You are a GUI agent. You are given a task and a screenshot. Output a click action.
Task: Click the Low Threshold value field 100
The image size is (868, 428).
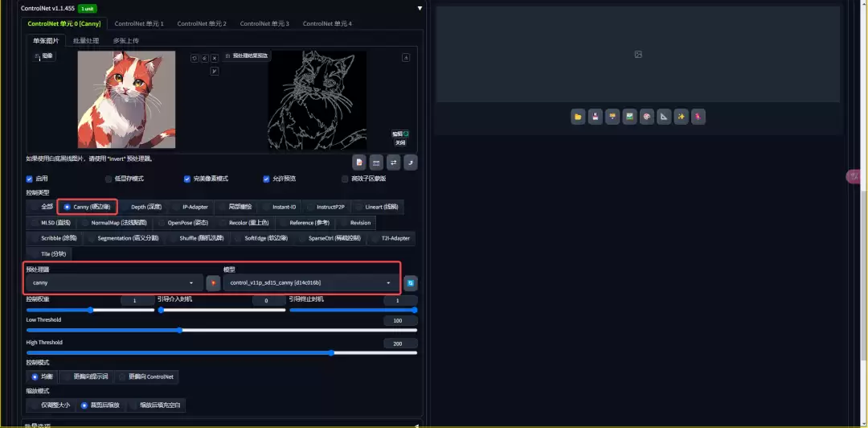tap(400, 321)
